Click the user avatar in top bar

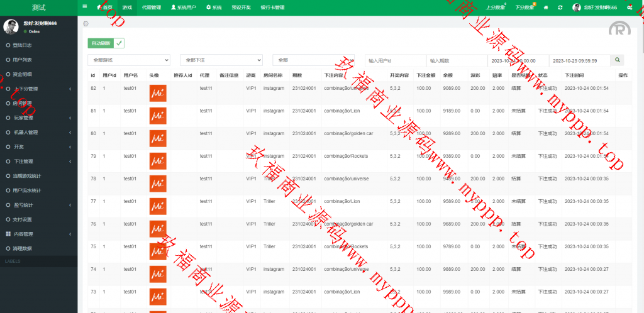point(577,8)
